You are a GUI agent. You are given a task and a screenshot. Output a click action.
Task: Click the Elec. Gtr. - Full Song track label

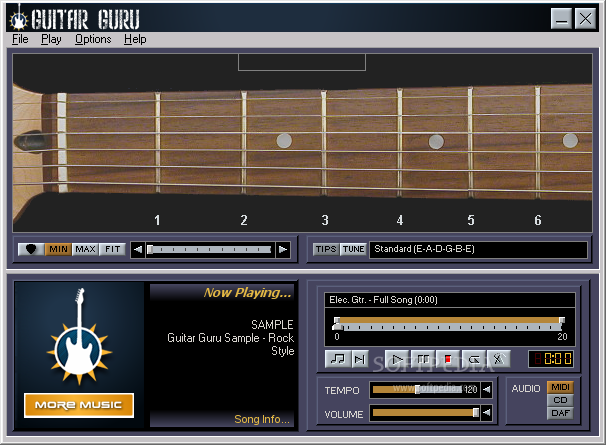tap(383, 300)
